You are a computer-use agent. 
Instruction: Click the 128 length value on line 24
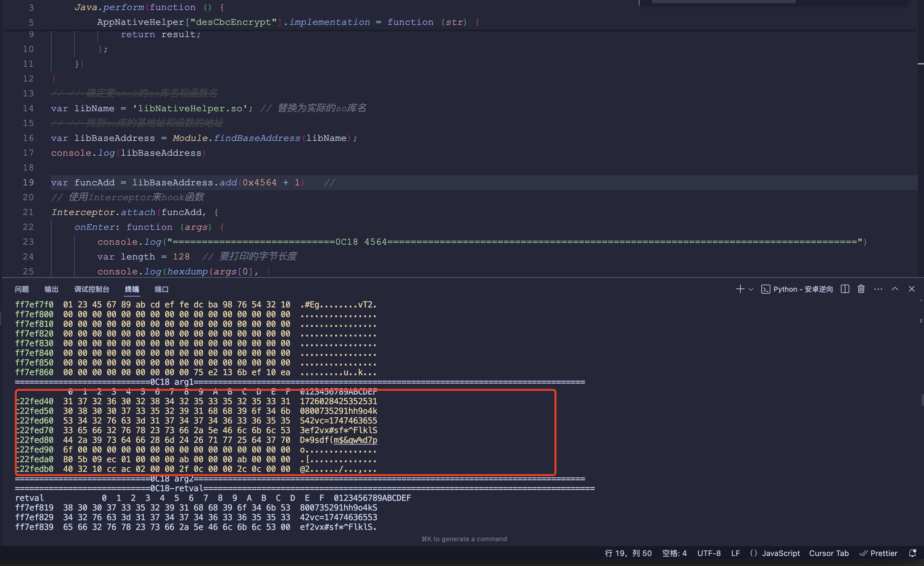(x=181, y=257)
